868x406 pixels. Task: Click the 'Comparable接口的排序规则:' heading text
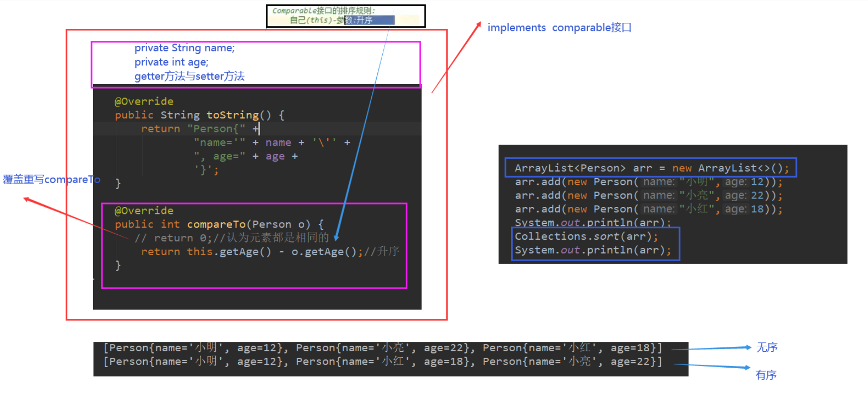click(x=324, y=10)
